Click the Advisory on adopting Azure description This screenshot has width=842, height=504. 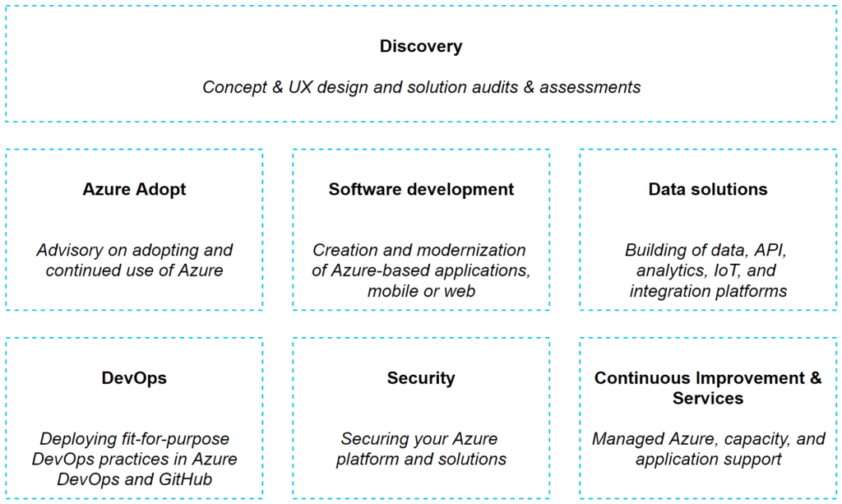[134, 260]
